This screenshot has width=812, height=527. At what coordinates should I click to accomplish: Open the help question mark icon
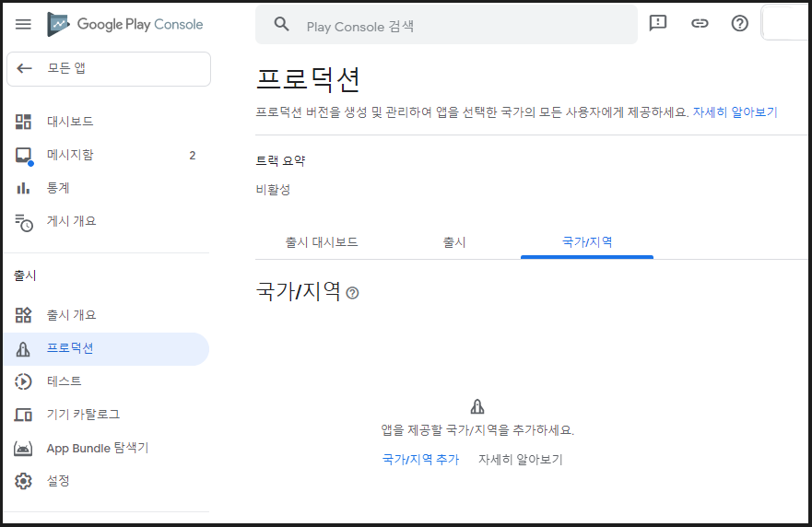click(x=739, y=24)
